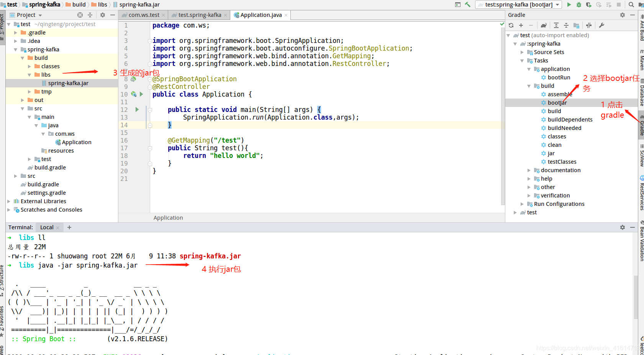Collapse the build folder under spring-kafka
The image size is (644, 355).
pyautogui.click(x=23, y=58)
